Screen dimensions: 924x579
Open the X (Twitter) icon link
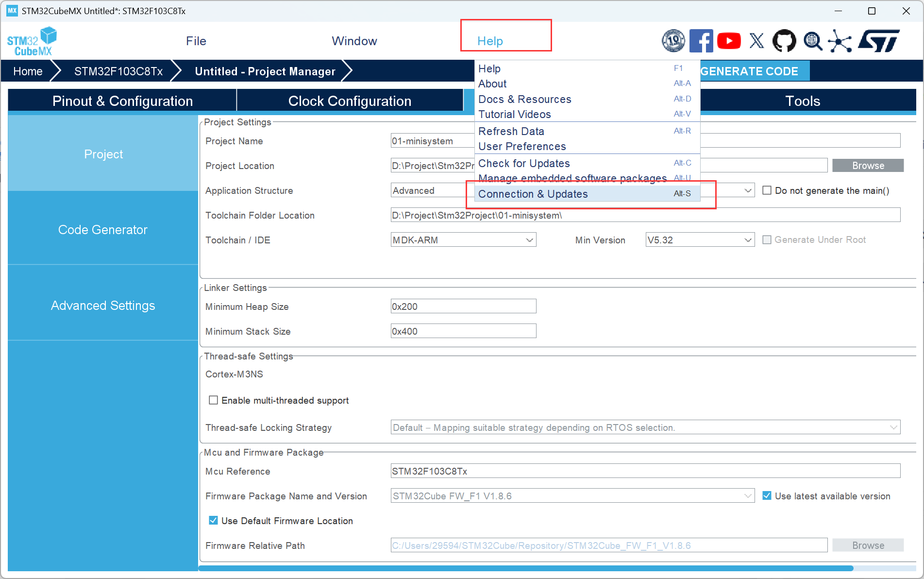pyautogui.click(x=756, y=41)
